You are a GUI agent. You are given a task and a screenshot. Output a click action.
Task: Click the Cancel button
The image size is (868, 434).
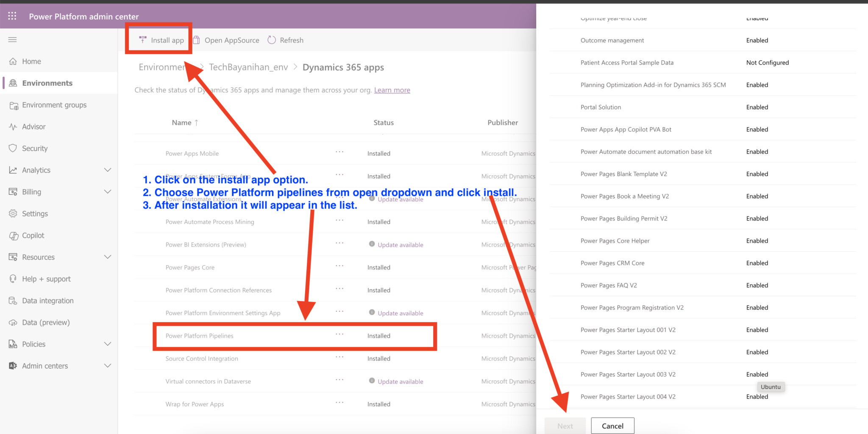(612, 426)
